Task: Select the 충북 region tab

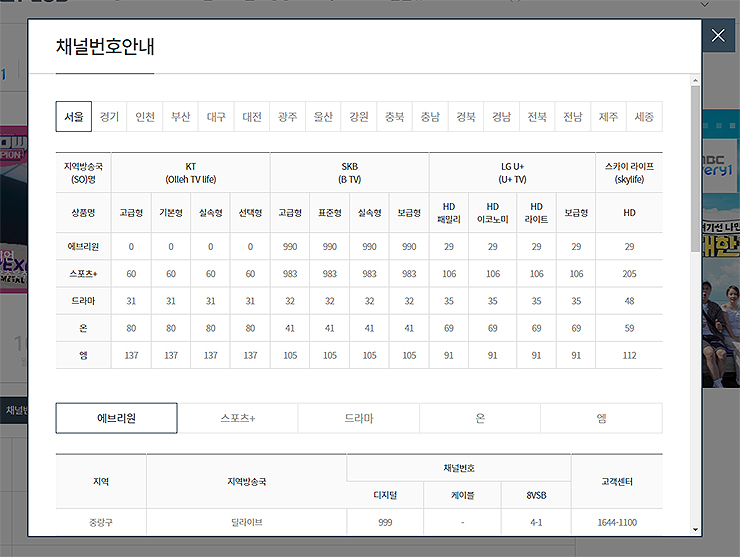Action: 395,117
